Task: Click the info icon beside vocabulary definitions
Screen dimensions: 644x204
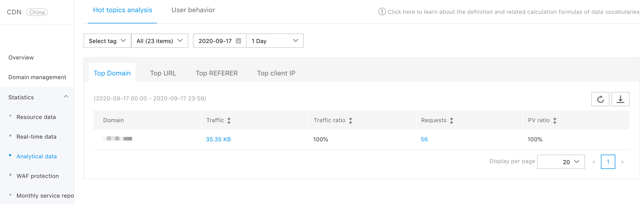Action: click(382, 12)
